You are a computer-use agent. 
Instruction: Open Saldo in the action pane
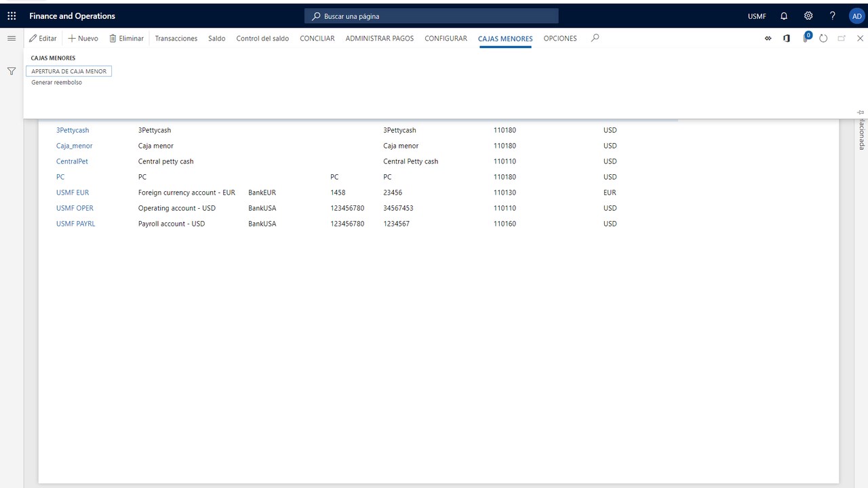(x=217, y=39)
